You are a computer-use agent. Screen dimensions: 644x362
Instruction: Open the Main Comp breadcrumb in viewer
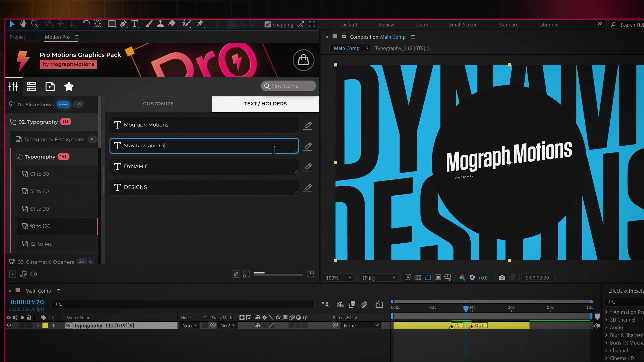346,48
